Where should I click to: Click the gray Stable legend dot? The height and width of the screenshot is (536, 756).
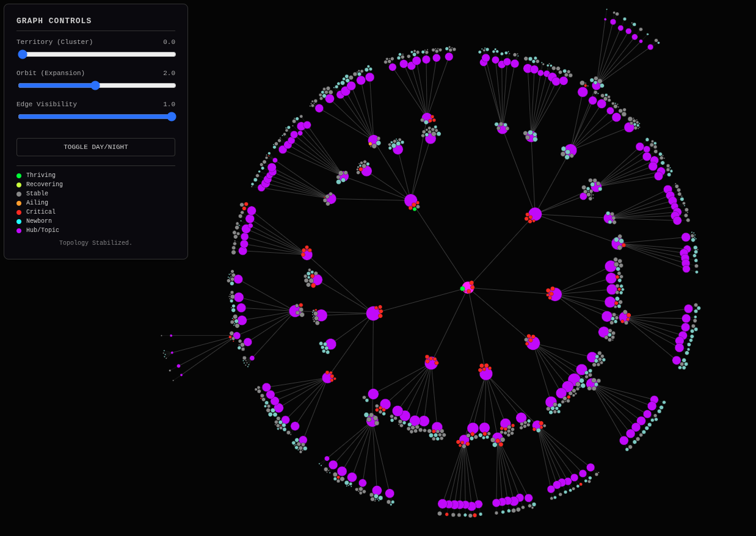coord(19,194)
